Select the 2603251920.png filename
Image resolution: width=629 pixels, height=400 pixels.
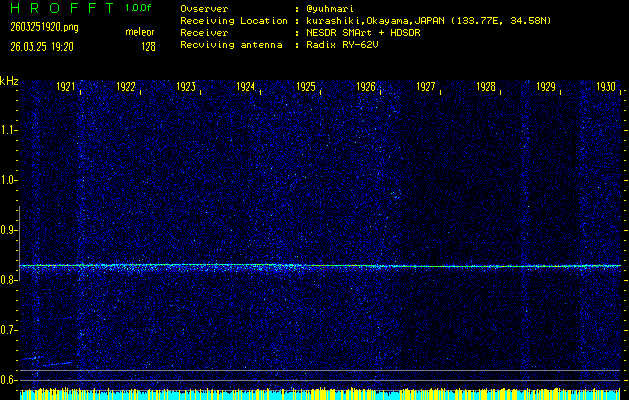(43, 27)
